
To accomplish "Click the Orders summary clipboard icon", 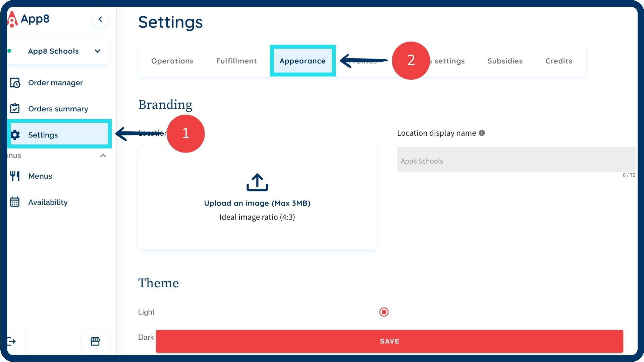I will pos(15,109).
